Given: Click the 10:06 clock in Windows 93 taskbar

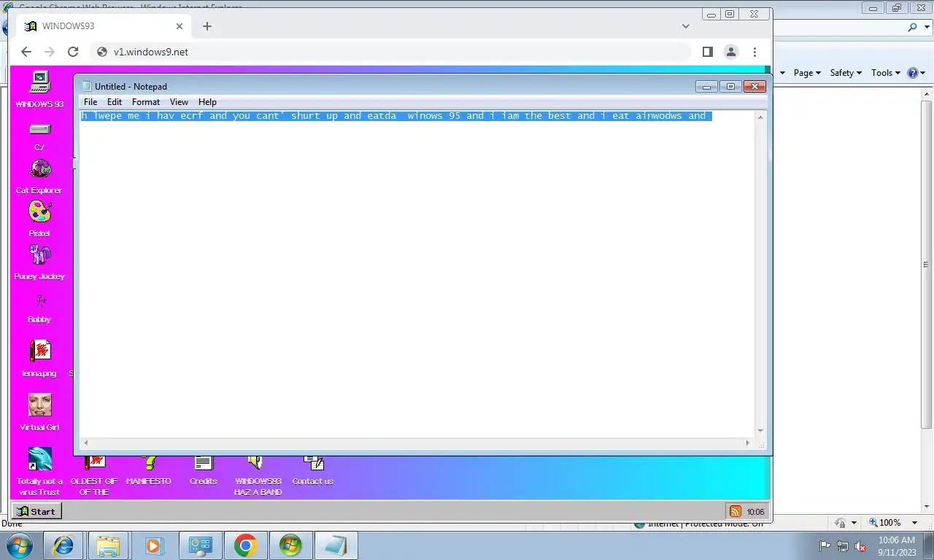Looking at the screenshot, I should point(755,512).
